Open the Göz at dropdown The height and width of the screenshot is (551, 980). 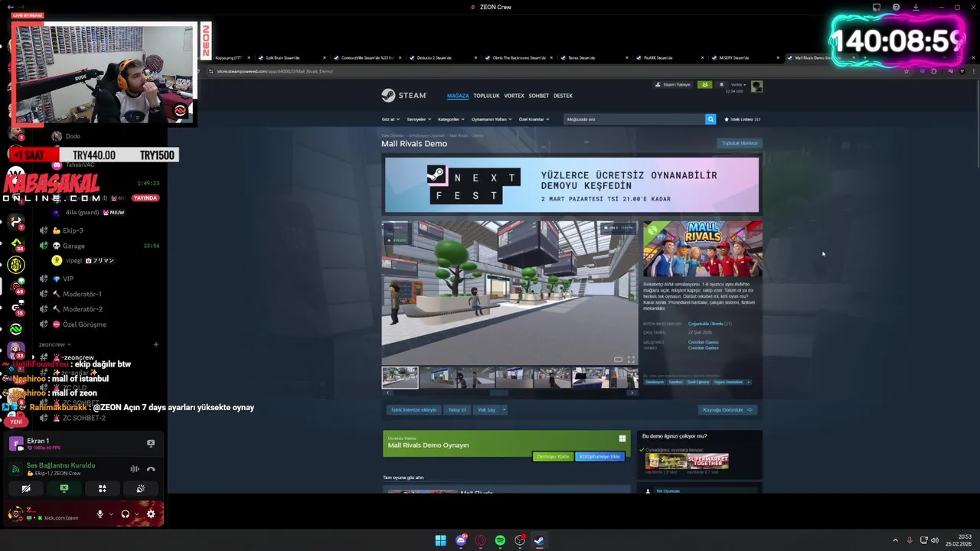pyautogui.click(x=391, y=119)
